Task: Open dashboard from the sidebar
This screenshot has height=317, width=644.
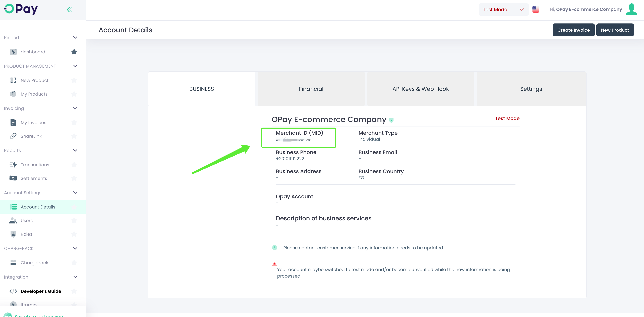Action: 33,52
